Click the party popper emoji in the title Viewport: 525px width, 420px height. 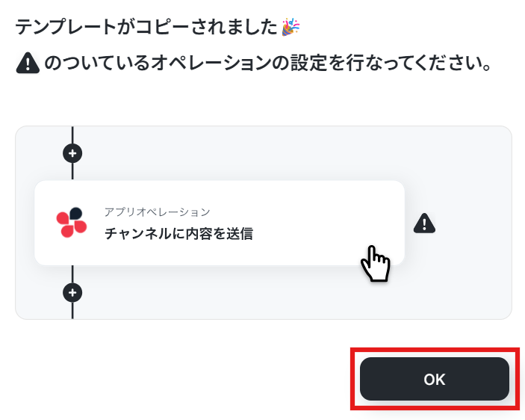coord(291,27)
